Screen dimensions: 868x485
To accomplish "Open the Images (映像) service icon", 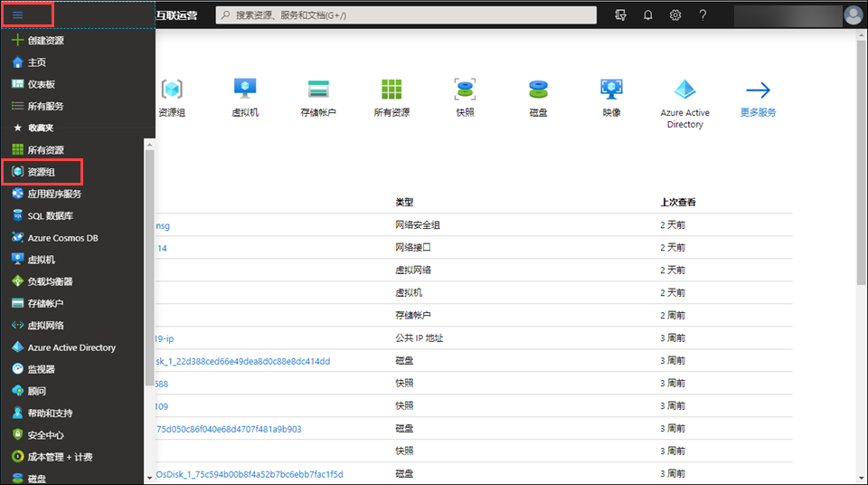I will click(611, 96).
